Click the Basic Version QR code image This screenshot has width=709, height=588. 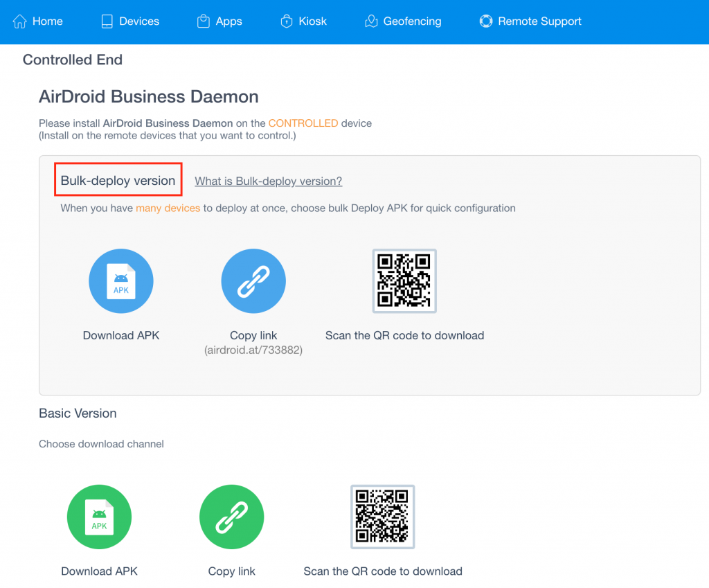pos(382,517)
